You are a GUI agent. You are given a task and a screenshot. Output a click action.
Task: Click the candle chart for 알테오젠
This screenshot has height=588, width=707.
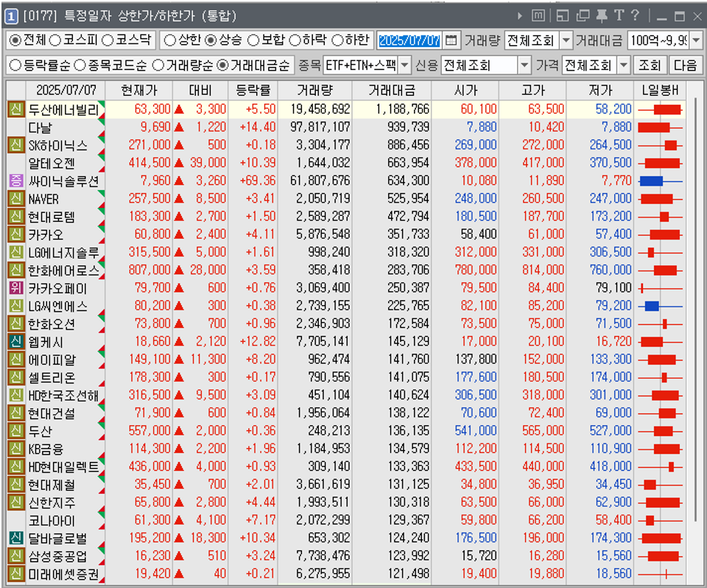(x=660, y=163)
